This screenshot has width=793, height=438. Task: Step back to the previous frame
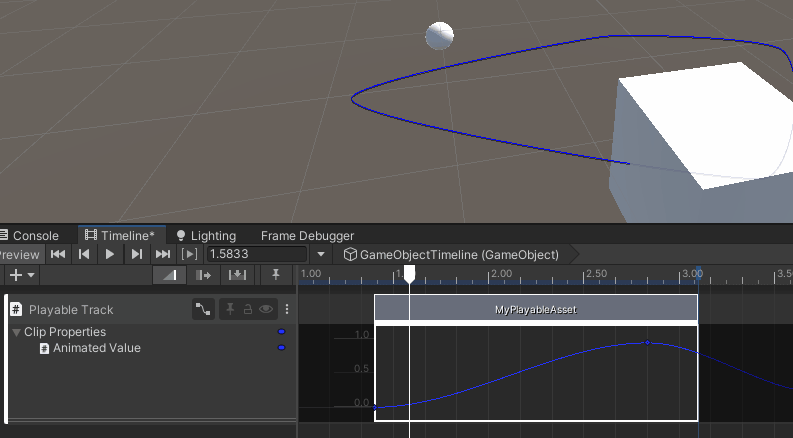[x=85, y=255]
